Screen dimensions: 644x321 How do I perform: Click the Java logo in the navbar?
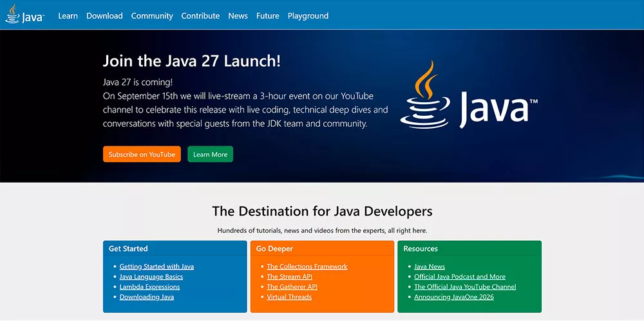pos(24,14)
